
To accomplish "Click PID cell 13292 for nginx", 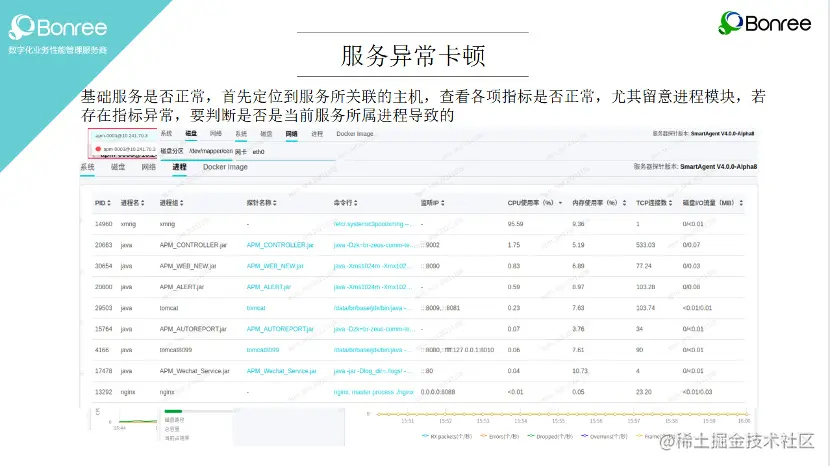I will (x=104, y=392).
